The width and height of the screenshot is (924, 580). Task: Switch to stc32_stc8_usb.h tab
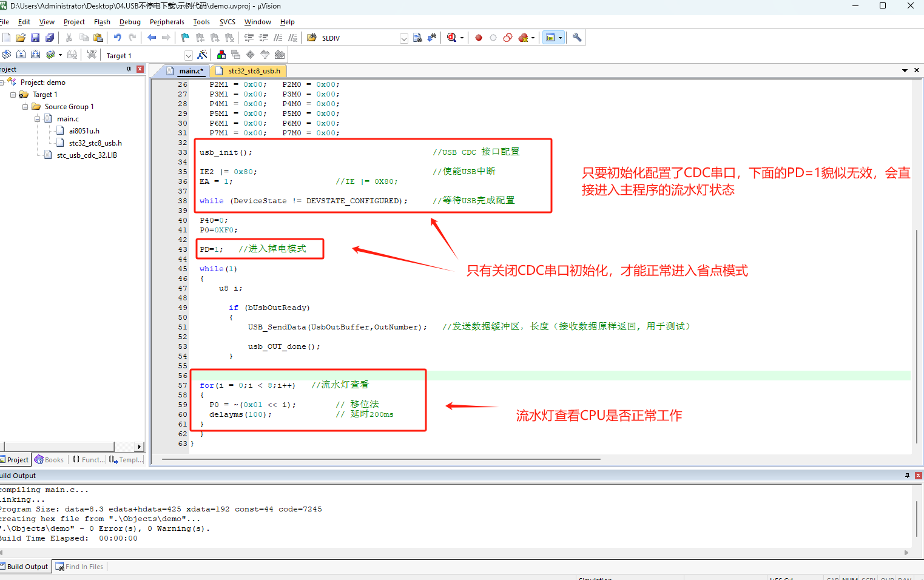254,71
